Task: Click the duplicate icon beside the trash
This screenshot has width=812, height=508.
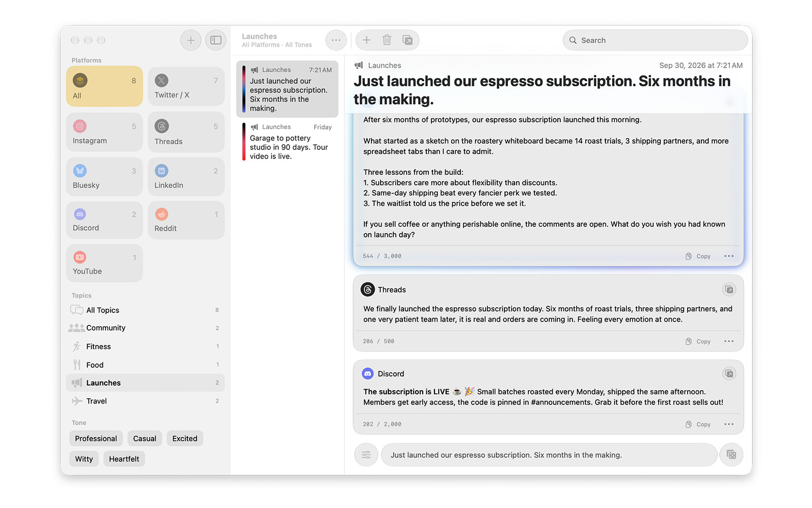Action: [x=407, y=40]
